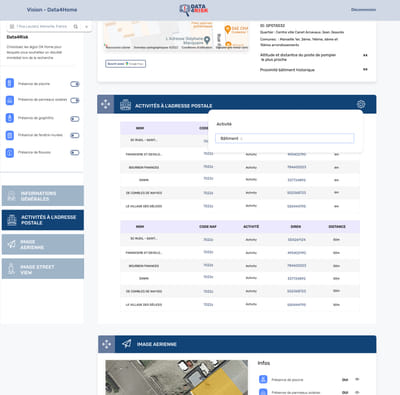Image resolution: width=400 pixels, height=395 pixels.
Task: Click the blue fissures icon in sidebar
Action: tap(10, 153)
